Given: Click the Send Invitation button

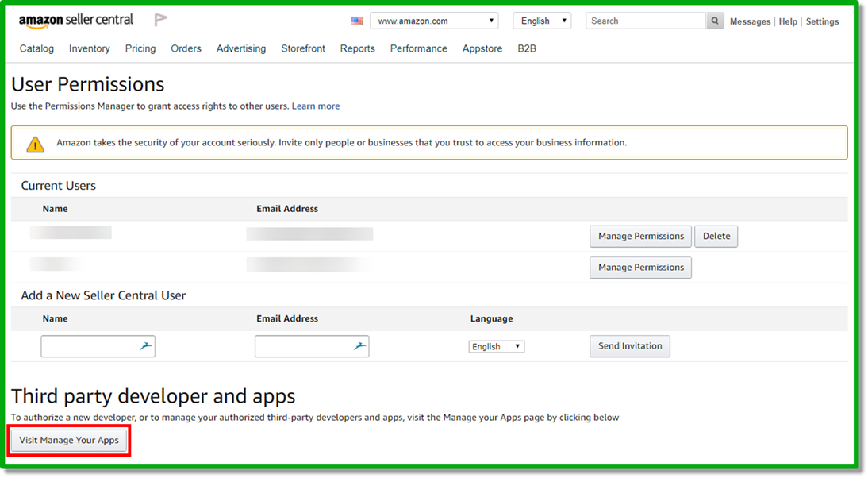Looking at the screenshot, I should (x=629, y=346).
